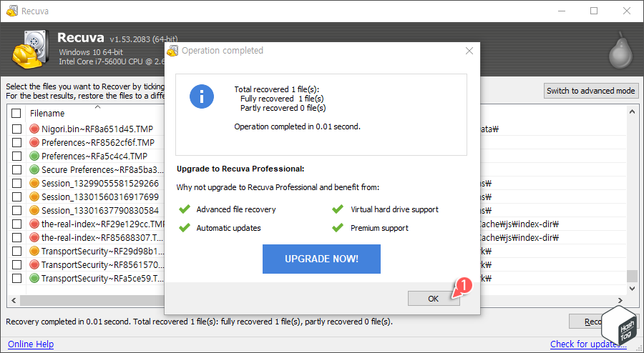The height and width of the screenshot is (353, 644).
Task: Click OK in Operation completed dialog
Action: coord(434,299)
